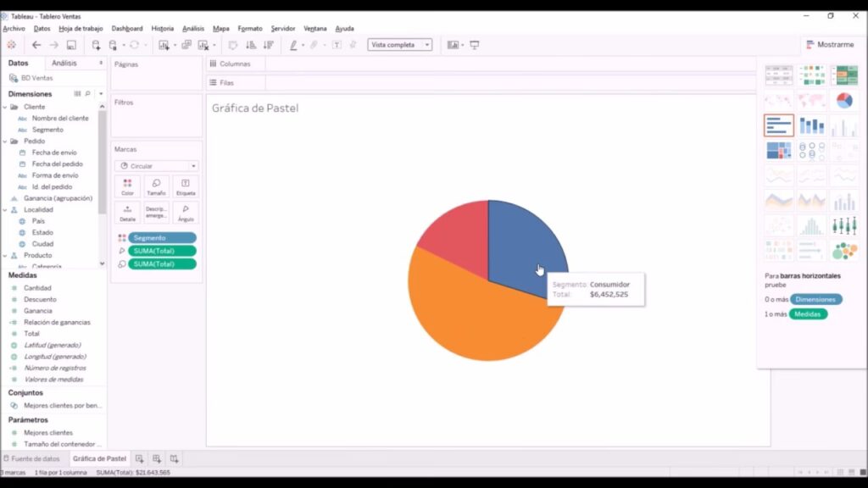This screenshot has height=488, width=868.
Task: Click the Segmento pill in Marcas card
Action: [x=162, y=238]
